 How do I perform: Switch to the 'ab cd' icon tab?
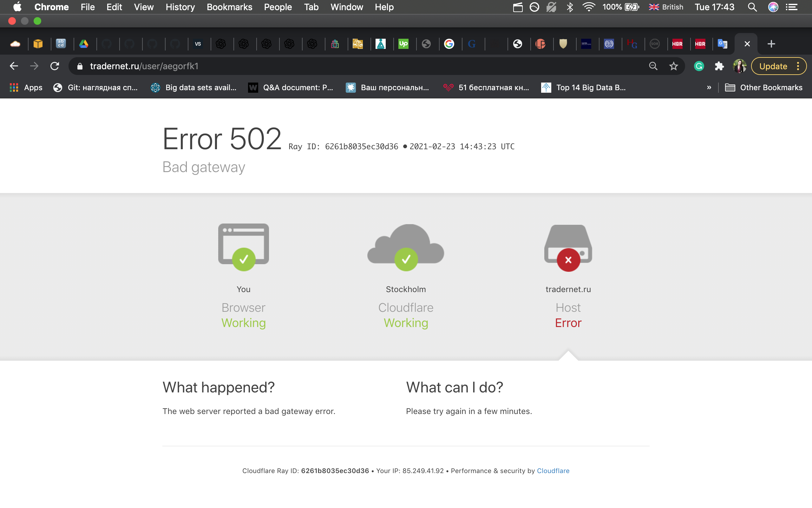click(61, 44)
